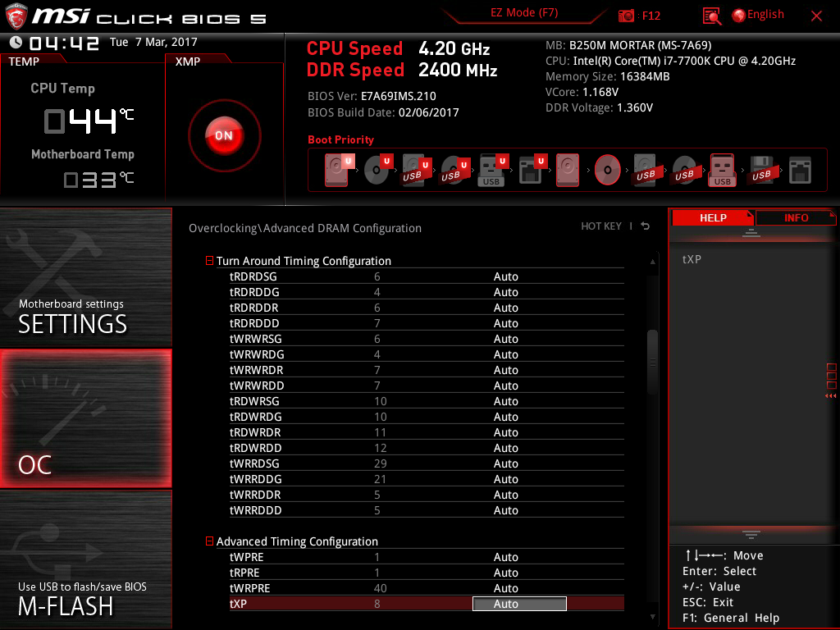Click HOT KEY link

[x=601, y=226]
